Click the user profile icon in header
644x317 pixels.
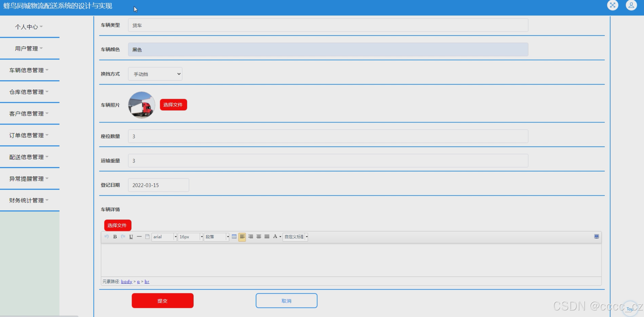pyautogui.click(x=631, y=5)
